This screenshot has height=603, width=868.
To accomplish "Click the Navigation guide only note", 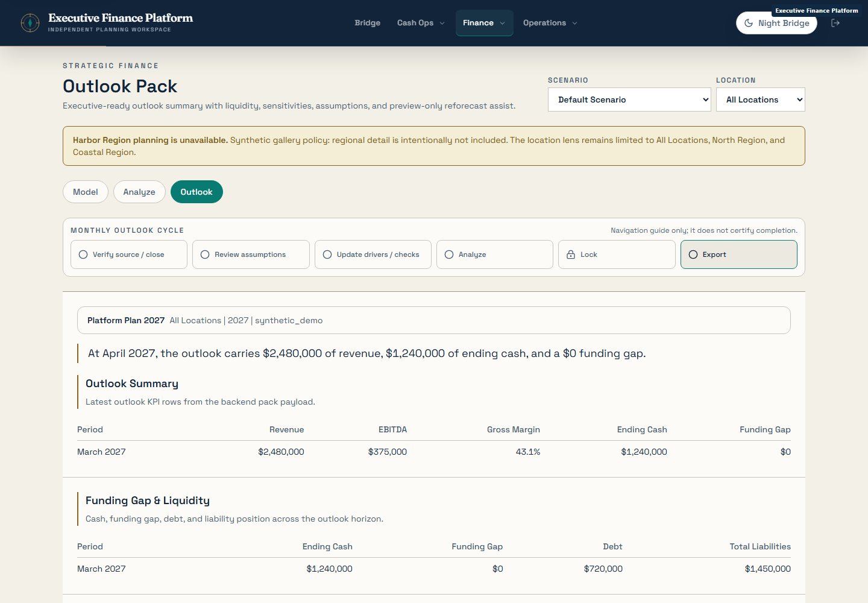I will 704,230.
